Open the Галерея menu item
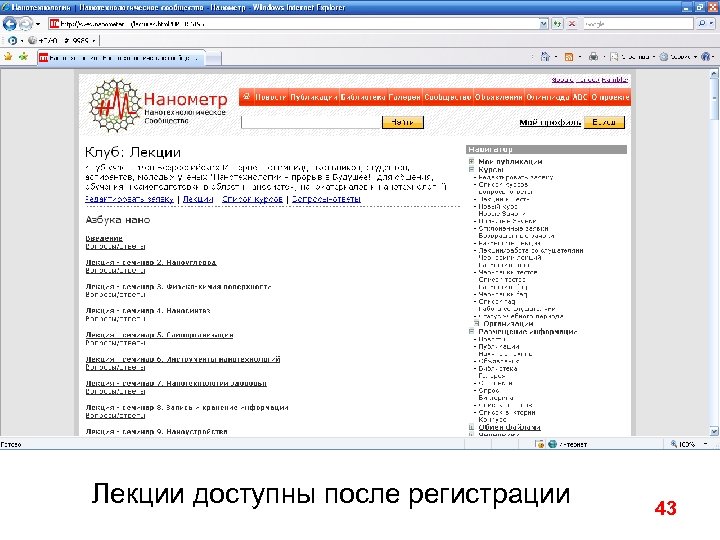The height and width of the screenshot is (540, 720). pos(405,97)
